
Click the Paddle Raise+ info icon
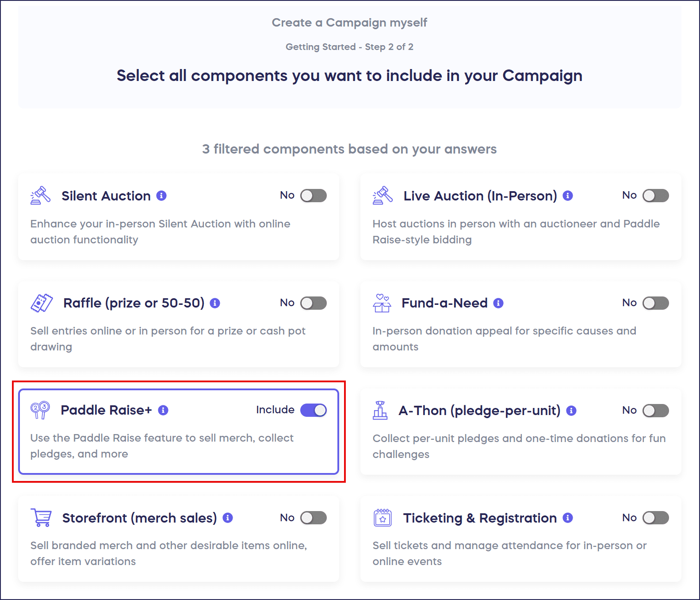(163, 410)
